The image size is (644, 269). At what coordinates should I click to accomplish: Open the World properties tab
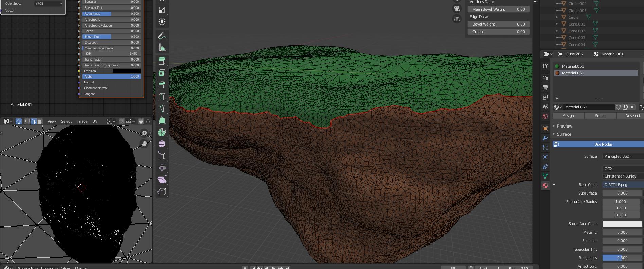[x=545, y=116]
